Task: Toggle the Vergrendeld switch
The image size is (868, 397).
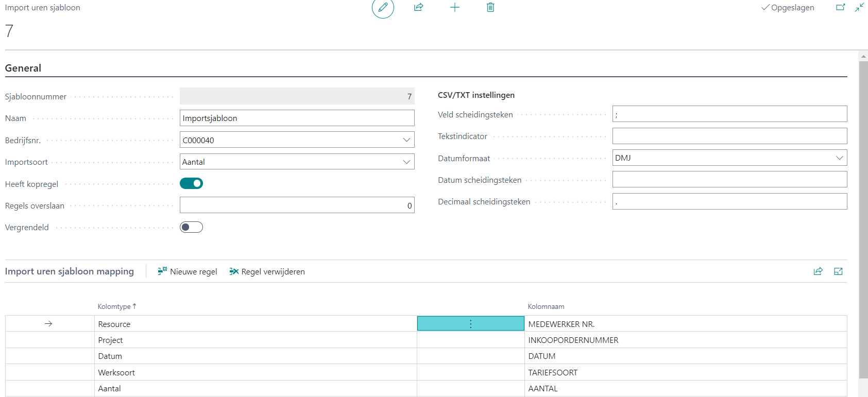Action: click(191, 227)
